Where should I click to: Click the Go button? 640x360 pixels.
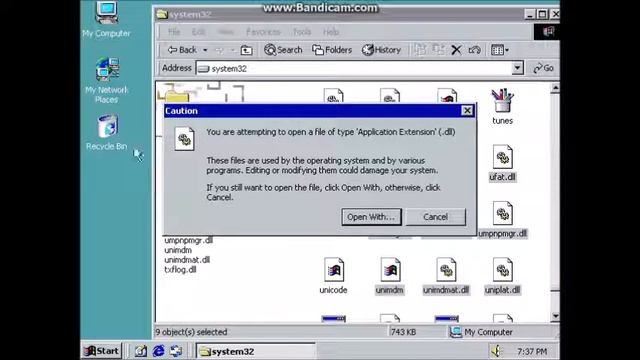click(x=544, y=68)
